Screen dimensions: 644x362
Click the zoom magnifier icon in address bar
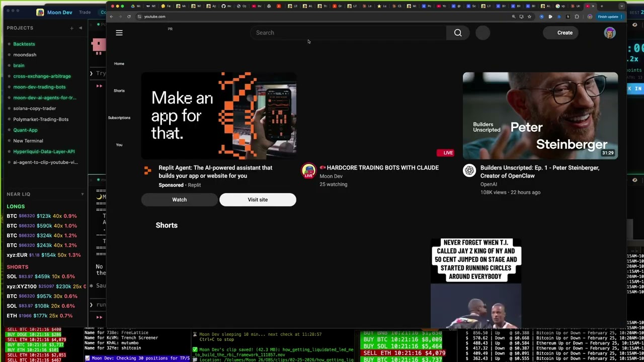[x=514, y=17]
